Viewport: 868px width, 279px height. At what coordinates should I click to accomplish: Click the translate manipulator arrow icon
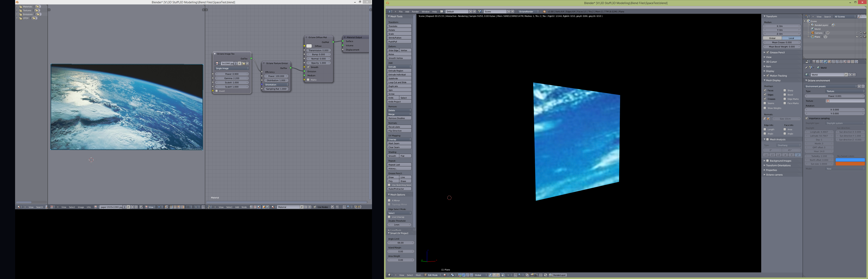[464, 275]
